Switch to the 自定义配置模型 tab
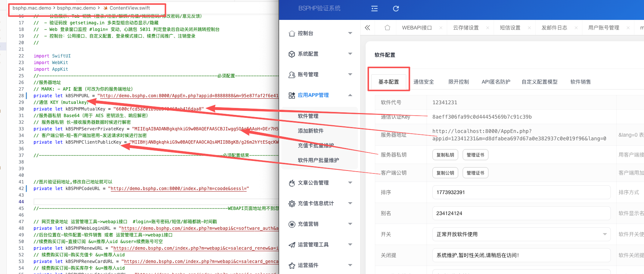This screenshot has width=644, height=274. coord(539,82)
